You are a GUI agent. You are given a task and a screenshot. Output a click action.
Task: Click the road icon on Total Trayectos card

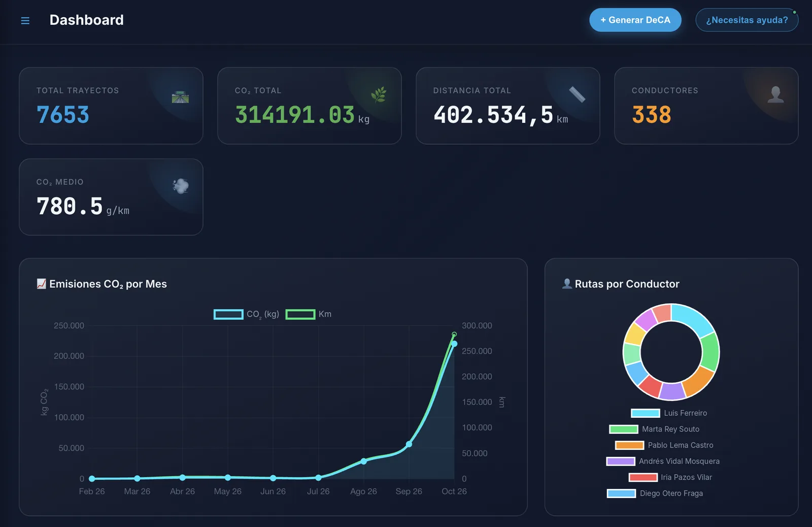point(180,96)
